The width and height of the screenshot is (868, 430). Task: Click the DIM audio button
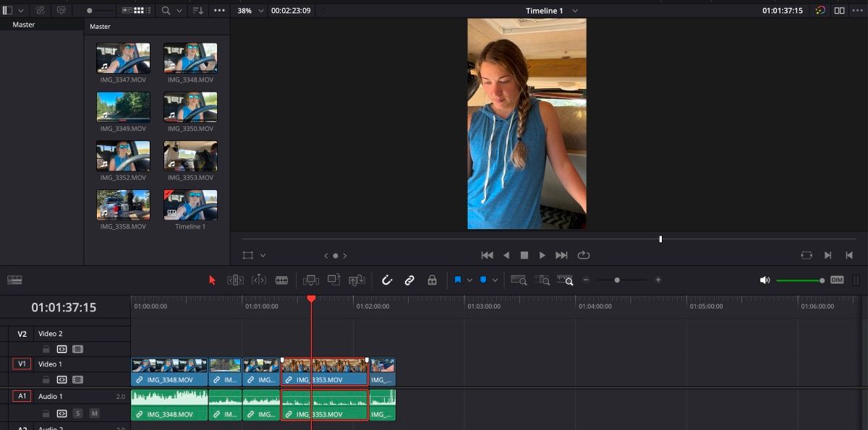click(x=837, y=280)
